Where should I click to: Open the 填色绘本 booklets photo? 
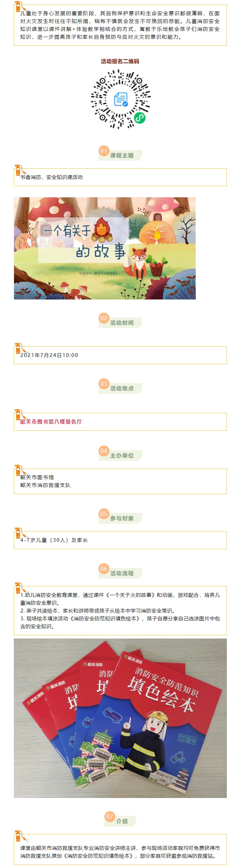pos(120,718)
